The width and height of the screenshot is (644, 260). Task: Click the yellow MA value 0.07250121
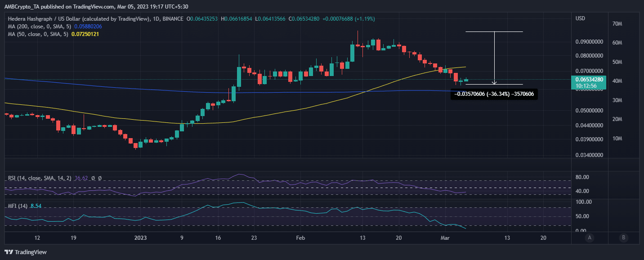[x=84, y=34]
